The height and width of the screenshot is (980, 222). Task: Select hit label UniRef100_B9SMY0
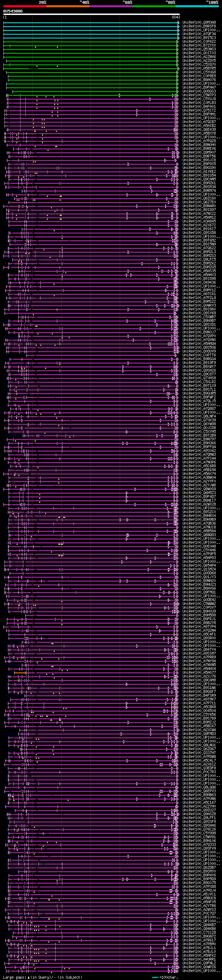point(199,871)
